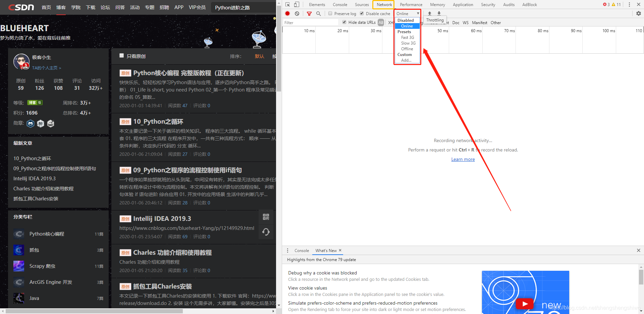The height and width of the screenshot is (314, 644).
Task: Switch to the Application tab
Action: [x=463, y=5]
